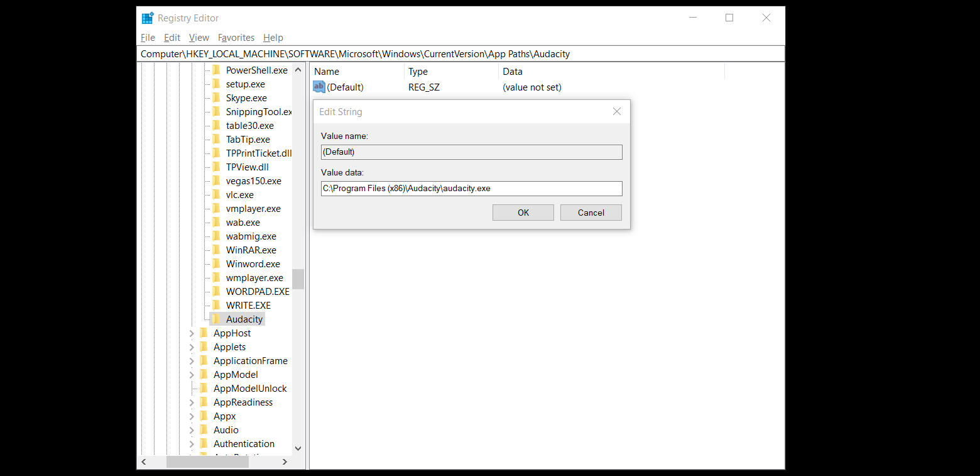
Task: Expand the AppReadiness key
Action: [x=192, y=402]
